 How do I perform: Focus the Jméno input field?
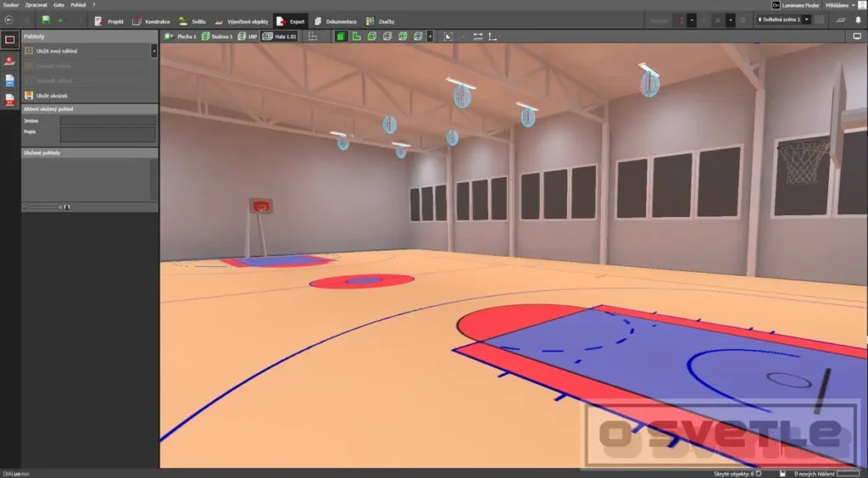point(108,120)
